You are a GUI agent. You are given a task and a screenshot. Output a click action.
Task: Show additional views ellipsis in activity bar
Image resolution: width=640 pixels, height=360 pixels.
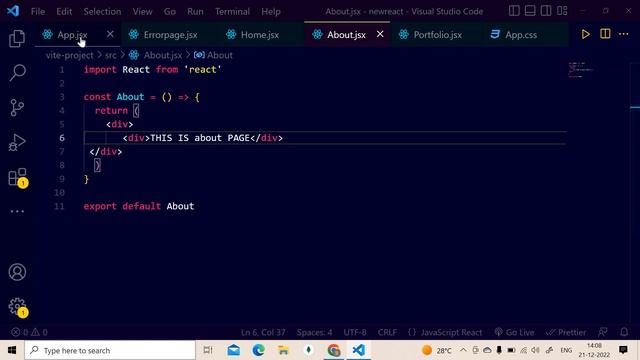click(17, 211)
